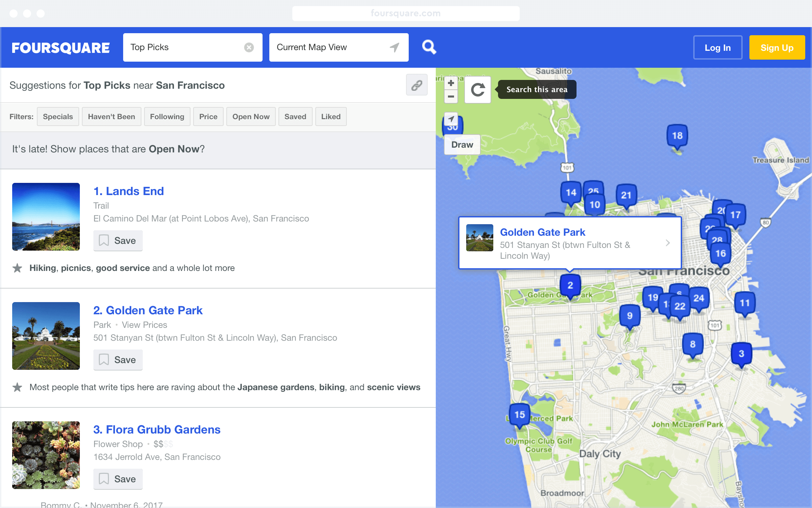Click the map popup photo thumbnail
Screen dimensions: 812x508
tap(480, 238)
